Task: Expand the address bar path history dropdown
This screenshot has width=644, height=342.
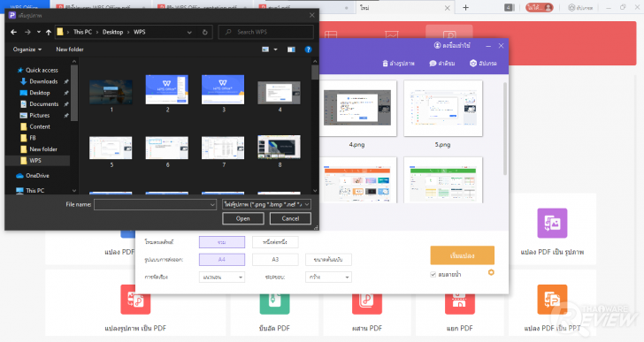Action: click(x=189, y=32)
